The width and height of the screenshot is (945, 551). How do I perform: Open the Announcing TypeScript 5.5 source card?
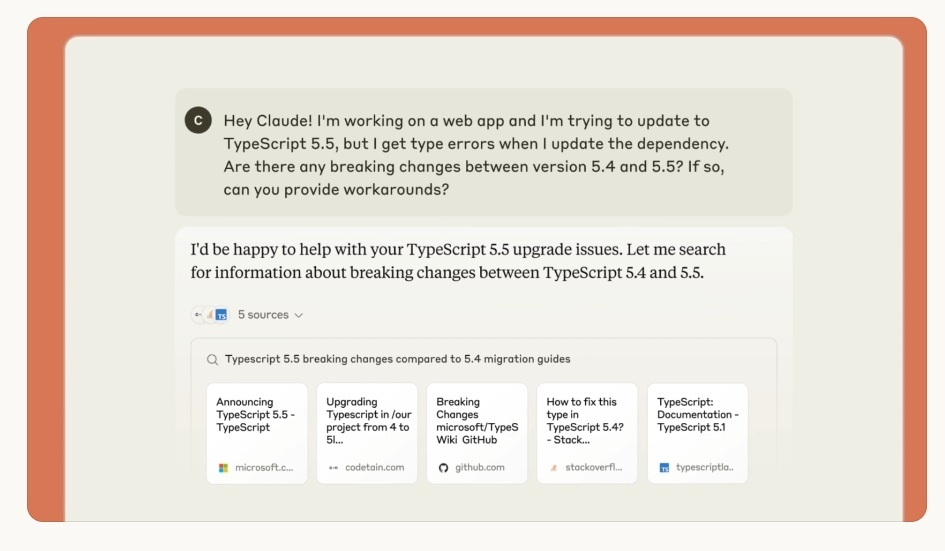point(257,433)
